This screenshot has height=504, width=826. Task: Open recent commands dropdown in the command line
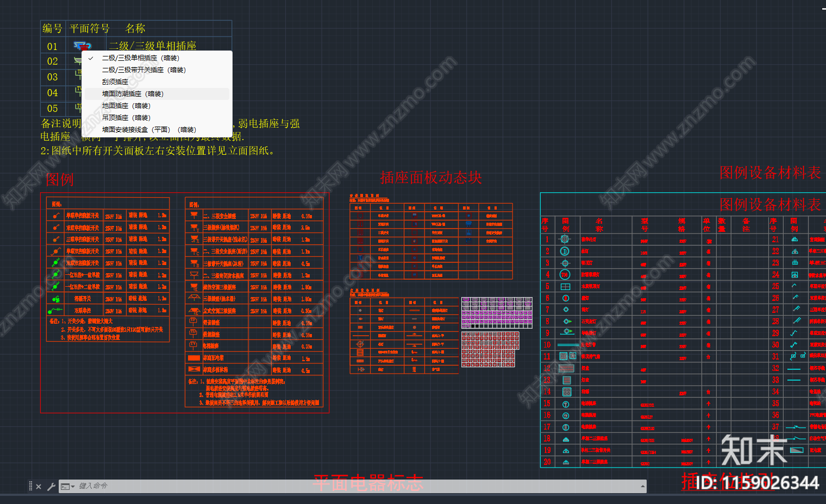pos(67,487)
